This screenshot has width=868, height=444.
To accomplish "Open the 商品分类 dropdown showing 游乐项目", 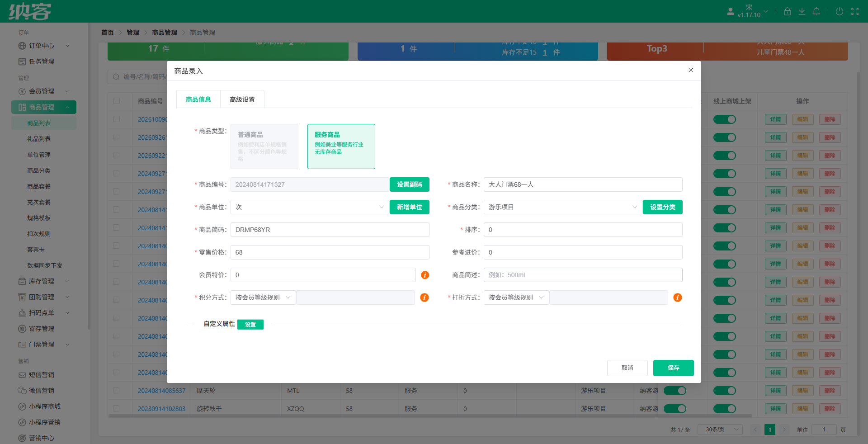I will [x=563, y=207].
